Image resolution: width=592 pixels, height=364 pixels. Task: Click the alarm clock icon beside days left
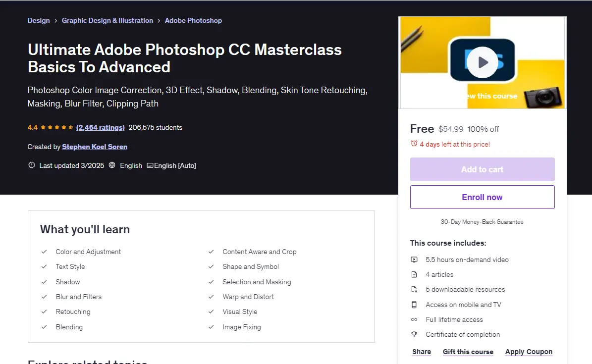coord(414,144)
